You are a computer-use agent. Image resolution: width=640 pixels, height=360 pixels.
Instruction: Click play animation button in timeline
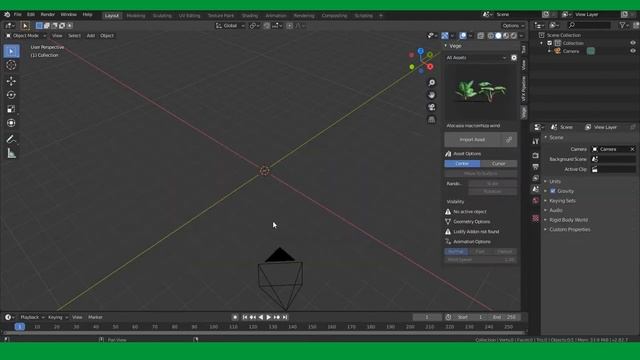click(269, 317)
